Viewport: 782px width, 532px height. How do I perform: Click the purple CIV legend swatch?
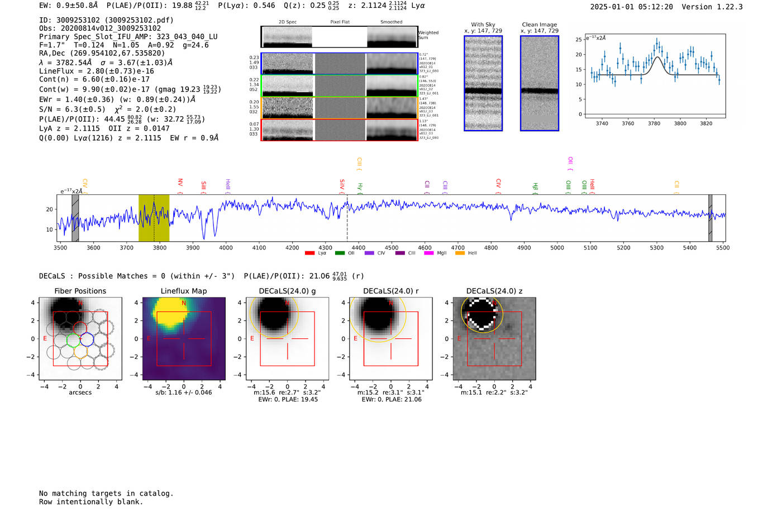[x=369, y=253]
